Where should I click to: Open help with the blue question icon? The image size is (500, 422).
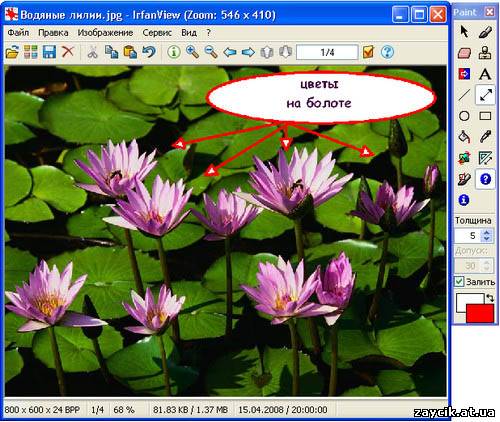387,52
